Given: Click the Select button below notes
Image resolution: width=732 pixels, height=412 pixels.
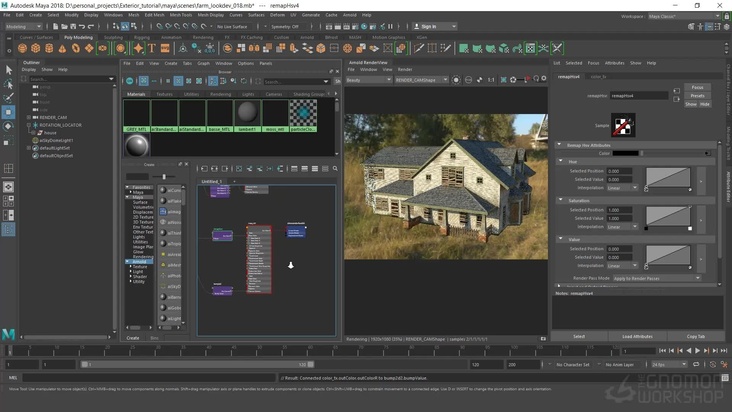Looking at the screenshot, I should 579,336.
